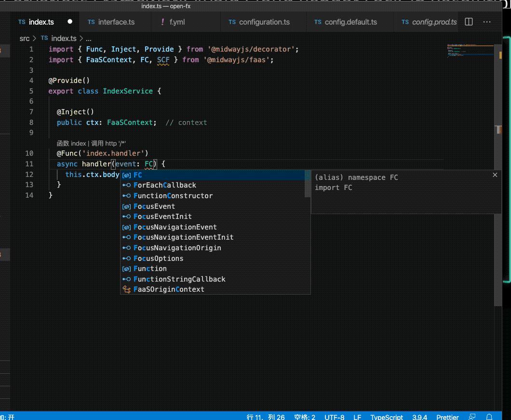Change the UTF-8 file encoding

pyautogui.click(x=334, y=417)
